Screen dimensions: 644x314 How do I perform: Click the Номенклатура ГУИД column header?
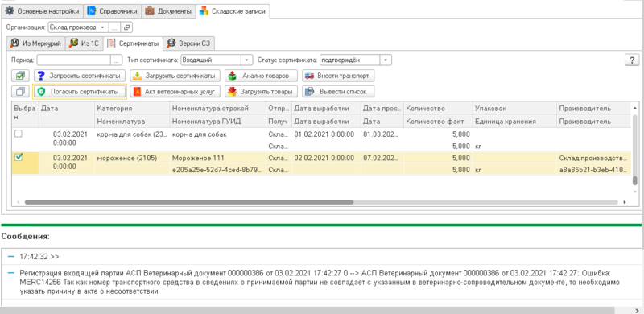click(x=217, y=122)
